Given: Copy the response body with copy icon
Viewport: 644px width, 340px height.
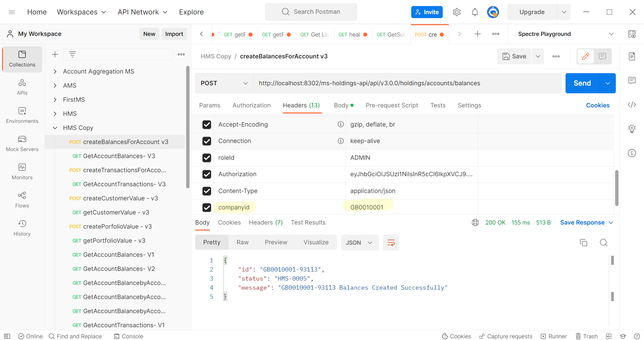Looking at the screenshot, I should click(x=583, y=243).
